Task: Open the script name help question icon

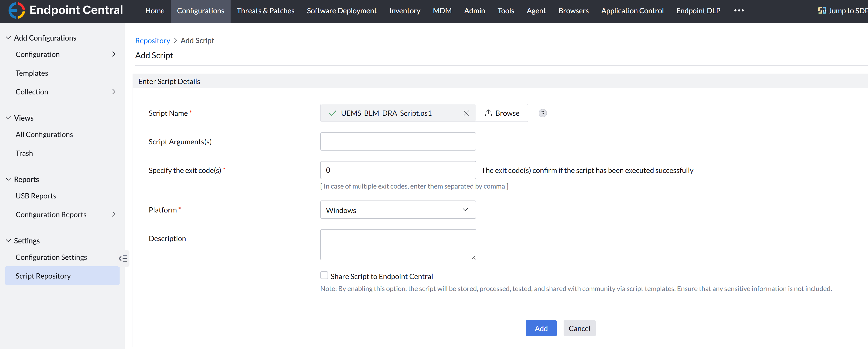Action: (543, 113)
